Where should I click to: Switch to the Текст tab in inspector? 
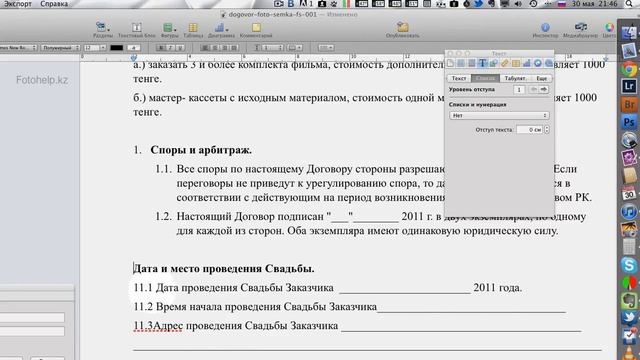point(459,78)
